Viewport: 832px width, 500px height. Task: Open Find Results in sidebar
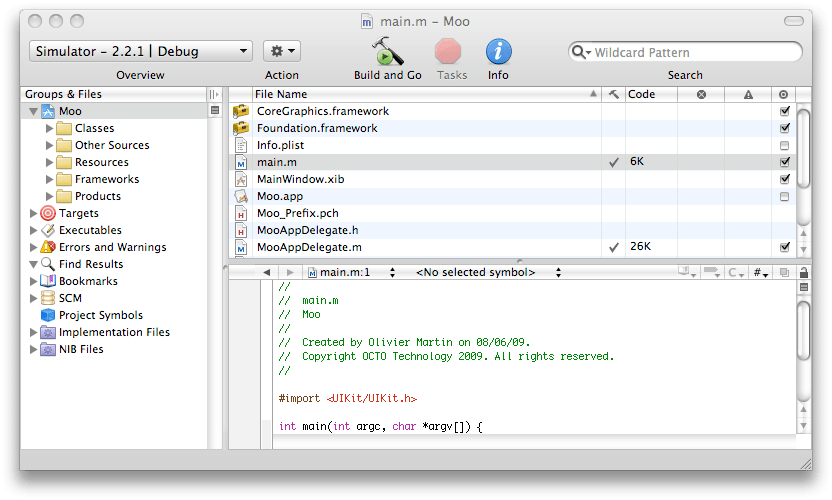click(x=90, y=264)
